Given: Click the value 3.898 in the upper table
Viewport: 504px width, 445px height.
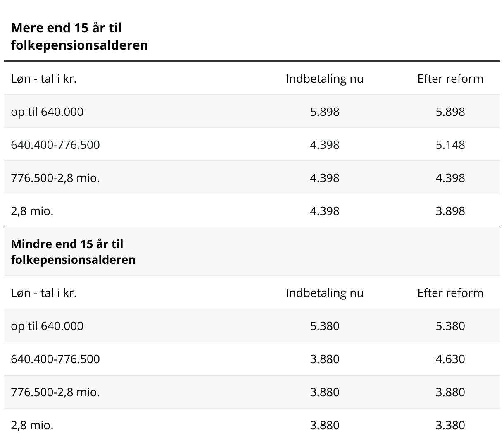Looking at the screenshot, I should pyautogui.click(x=450, y=211).
